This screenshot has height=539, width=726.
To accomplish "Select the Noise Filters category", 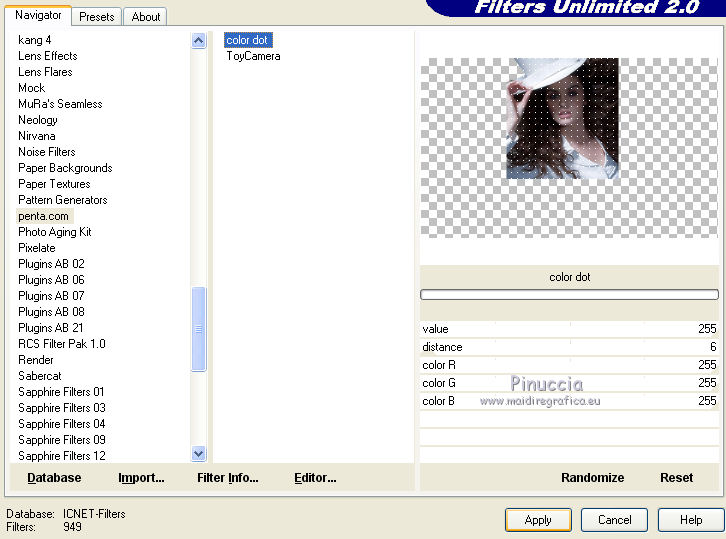I will pyautogui.click(x=47, y=152).
